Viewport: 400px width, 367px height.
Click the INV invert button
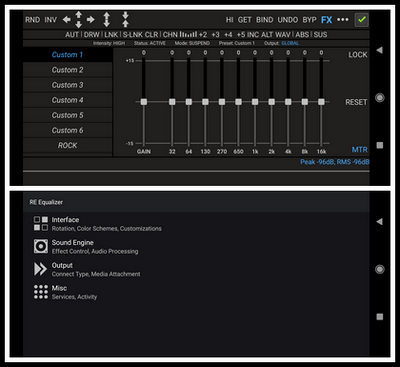coord(51,20)
